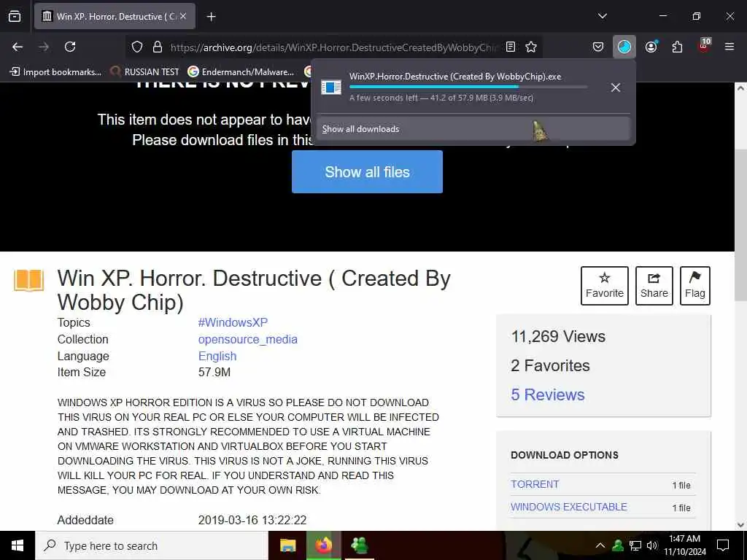Reload the current archive.org page

click(70, 47)
